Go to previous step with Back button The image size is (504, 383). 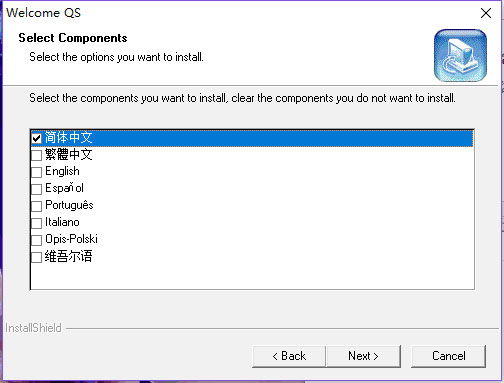point(289,356)
